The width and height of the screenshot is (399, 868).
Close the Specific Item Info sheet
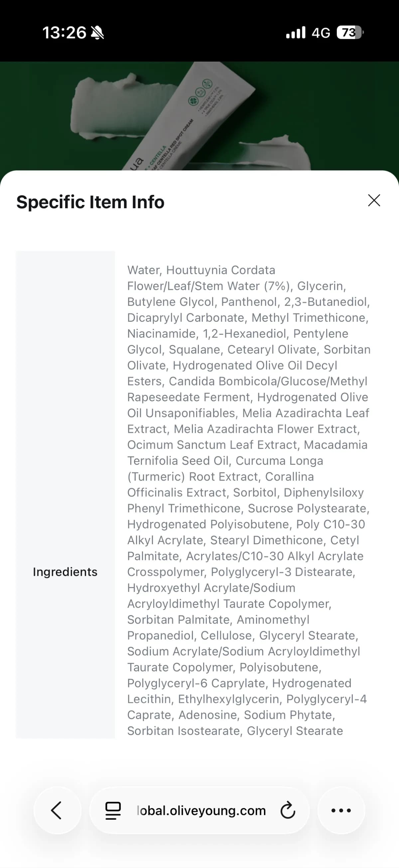pyautogui.click(x=374, y=201)
